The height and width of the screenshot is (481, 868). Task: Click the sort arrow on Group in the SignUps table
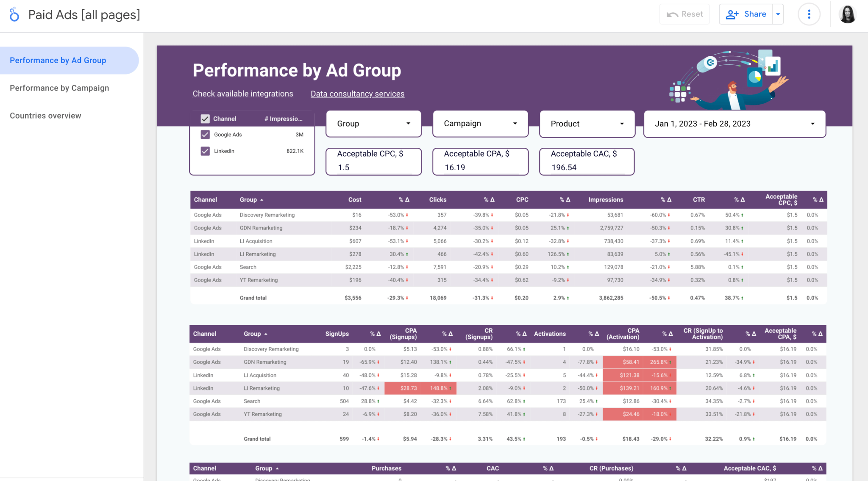pos(267,334)
